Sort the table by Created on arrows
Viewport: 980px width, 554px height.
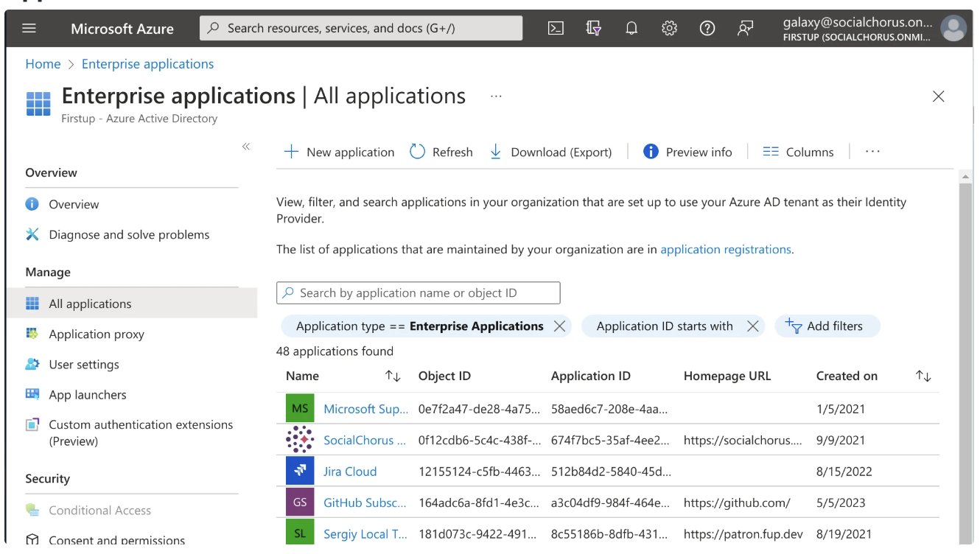point(923,376)
